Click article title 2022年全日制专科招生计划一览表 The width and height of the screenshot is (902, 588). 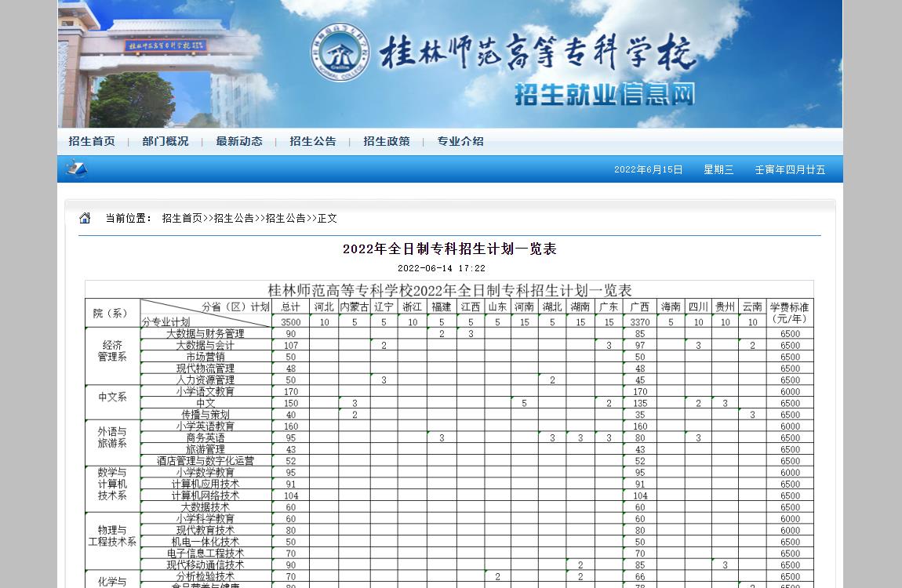[x=450, y=249]
